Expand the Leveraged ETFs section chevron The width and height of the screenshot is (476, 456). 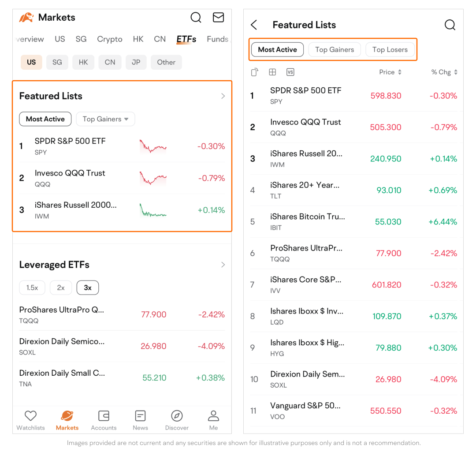(223, 265)
